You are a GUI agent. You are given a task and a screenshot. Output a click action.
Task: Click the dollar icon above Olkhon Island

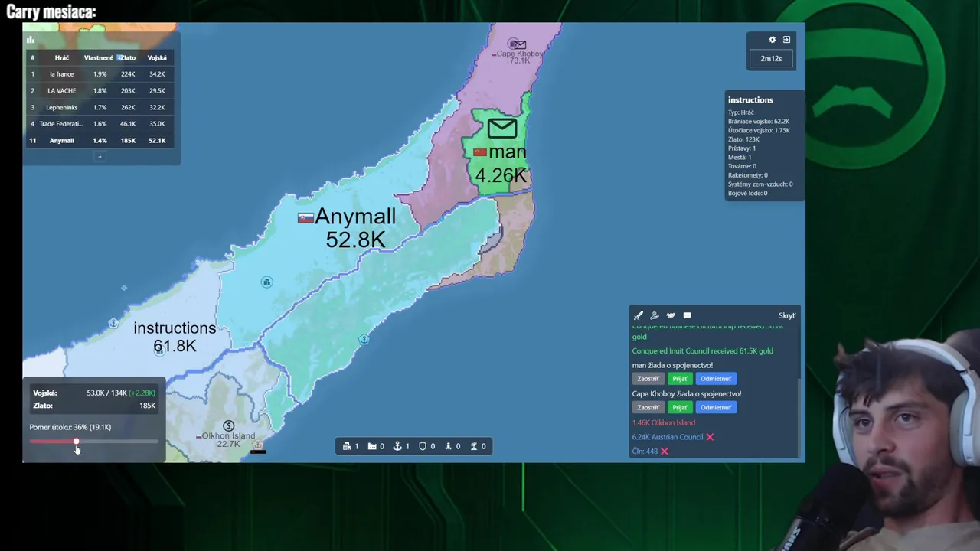point(228,425)
